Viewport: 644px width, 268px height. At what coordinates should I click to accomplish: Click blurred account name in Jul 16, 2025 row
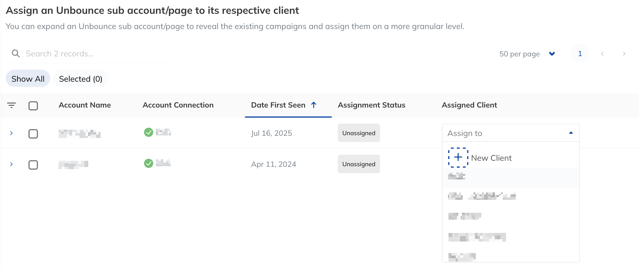click(x=80, y=134)
